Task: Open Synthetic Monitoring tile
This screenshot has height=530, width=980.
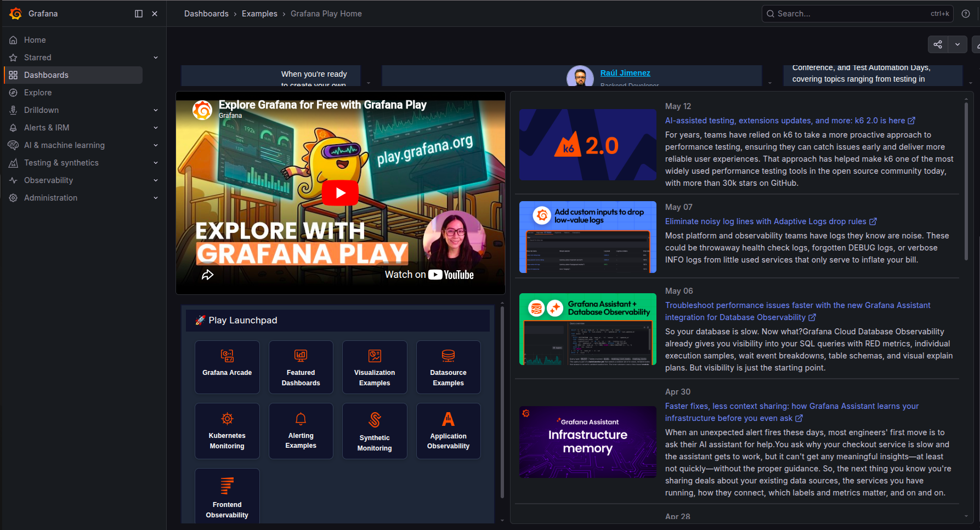Action: point(375,431)
